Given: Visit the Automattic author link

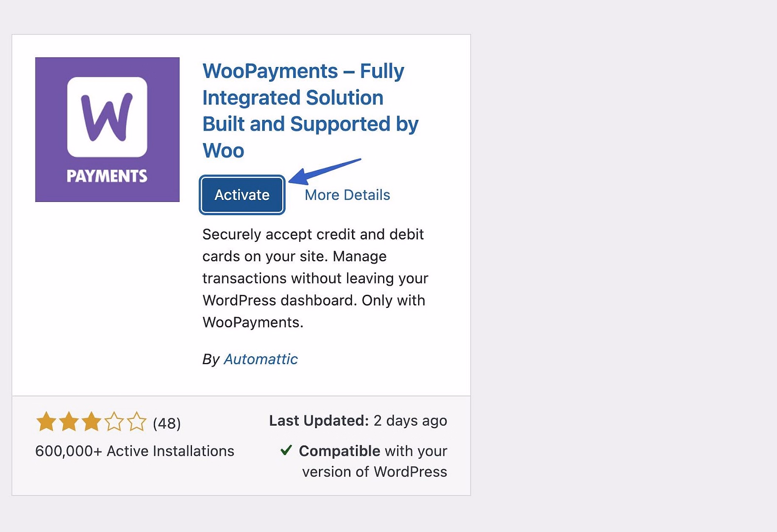Looking at the screenshot, I should 260,359.
